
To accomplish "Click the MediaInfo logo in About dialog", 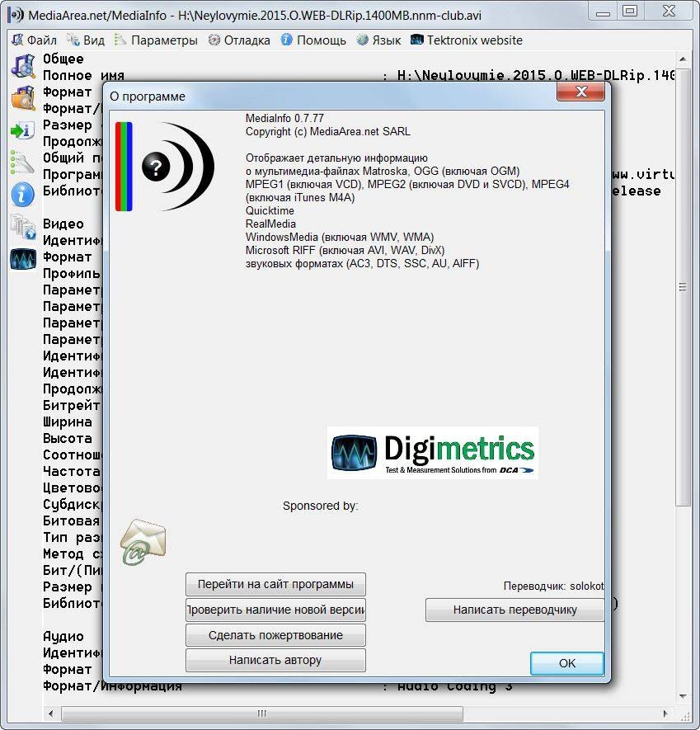I will point(165,166).
